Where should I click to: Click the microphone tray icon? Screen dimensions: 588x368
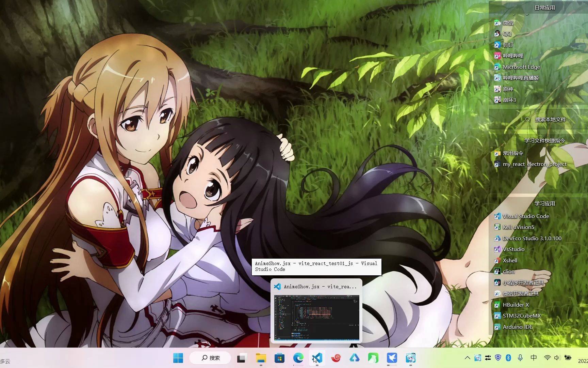point(520,358)
